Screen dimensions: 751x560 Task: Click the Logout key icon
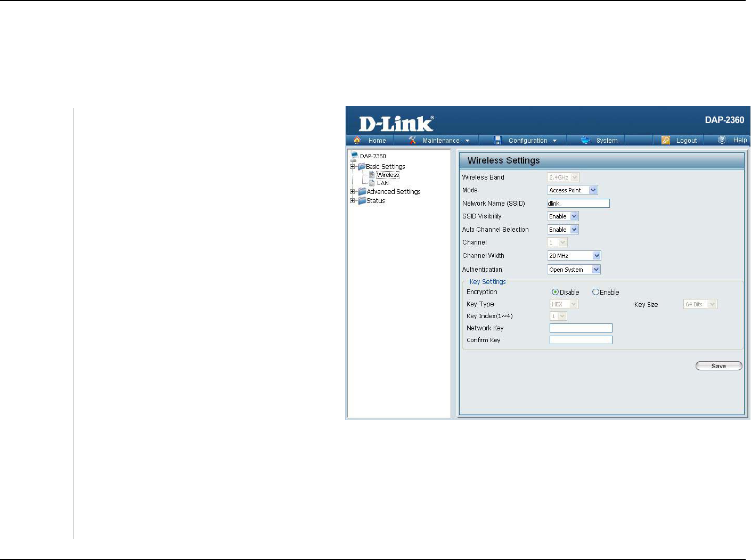[x=666, y=140]
